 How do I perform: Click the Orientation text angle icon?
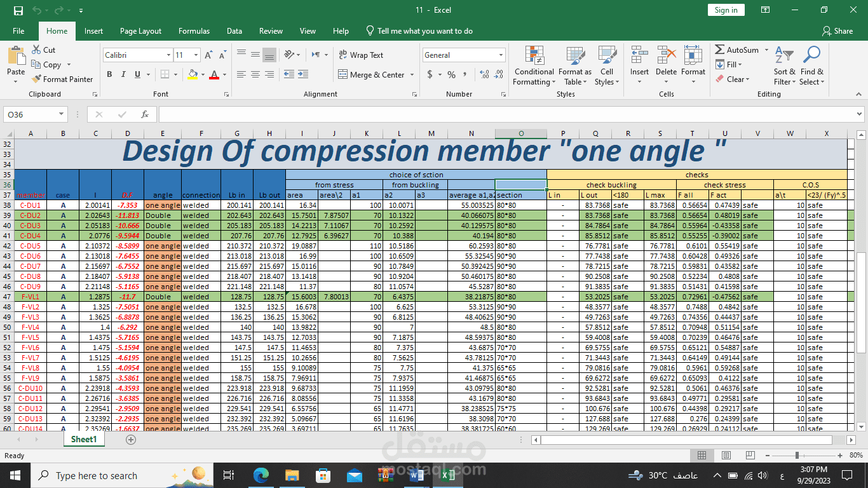[x=289, y=55]
